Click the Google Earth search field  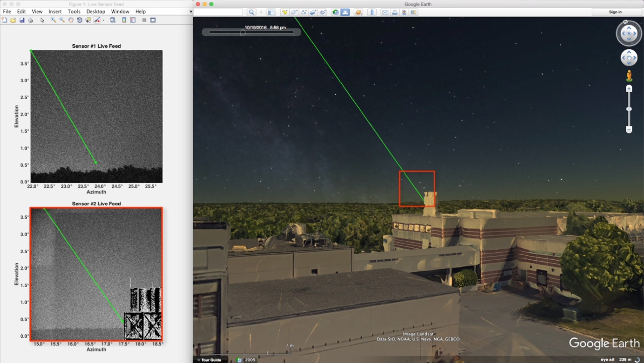(x=218, y=12)
